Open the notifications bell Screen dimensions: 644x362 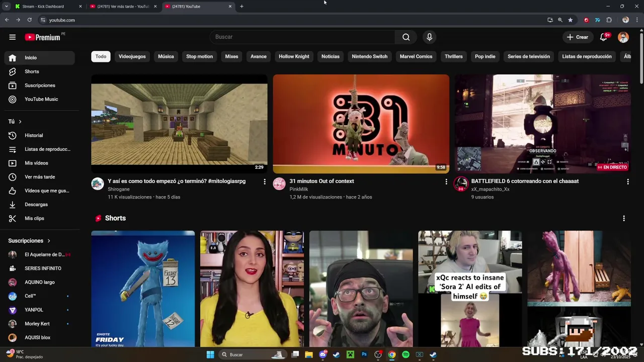tap(604, 37)
